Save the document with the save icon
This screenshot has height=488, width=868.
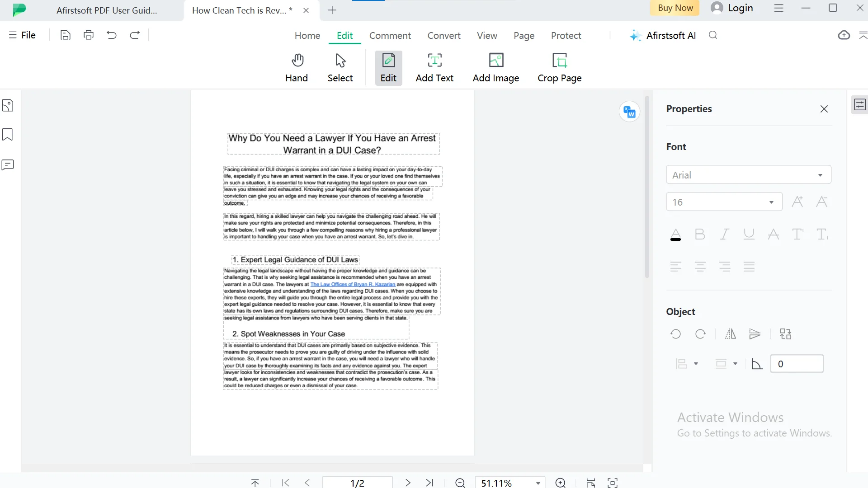click(66, 35)
